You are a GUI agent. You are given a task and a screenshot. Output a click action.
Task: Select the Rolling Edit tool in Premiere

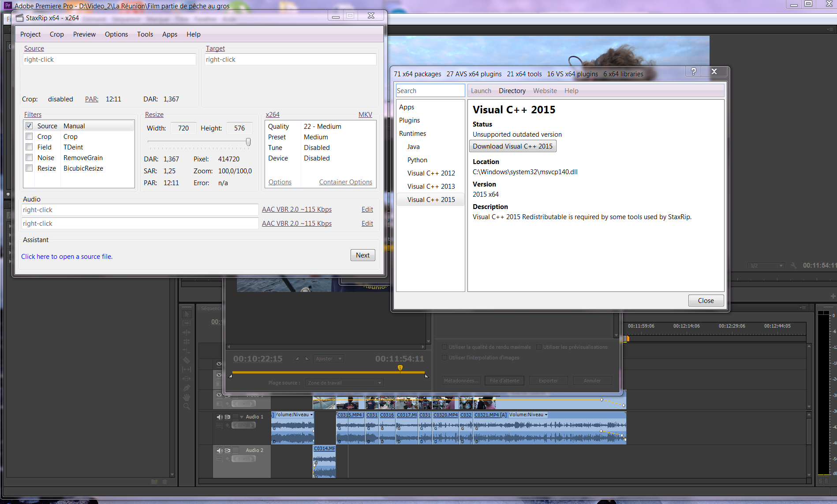pyautogui.click(x=187, y=342)
